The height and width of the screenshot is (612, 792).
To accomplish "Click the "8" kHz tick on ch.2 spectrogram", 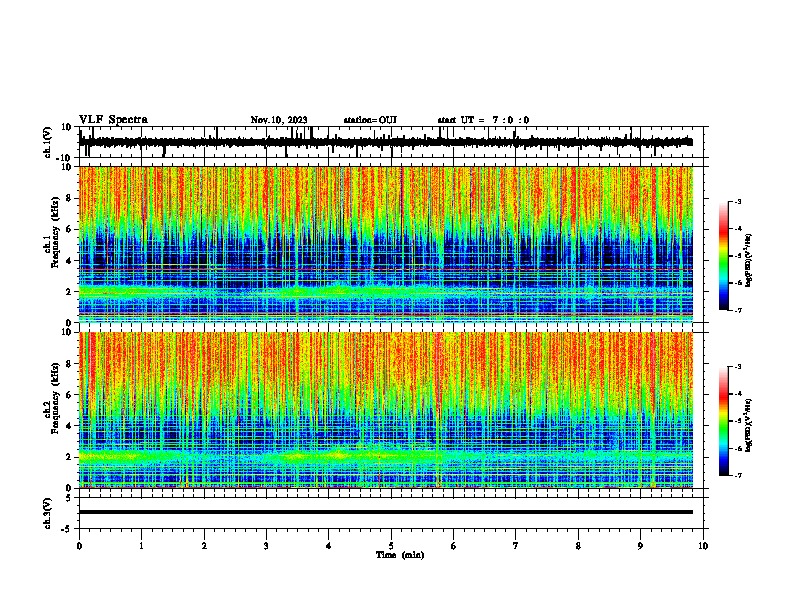I will pos(69,364).
